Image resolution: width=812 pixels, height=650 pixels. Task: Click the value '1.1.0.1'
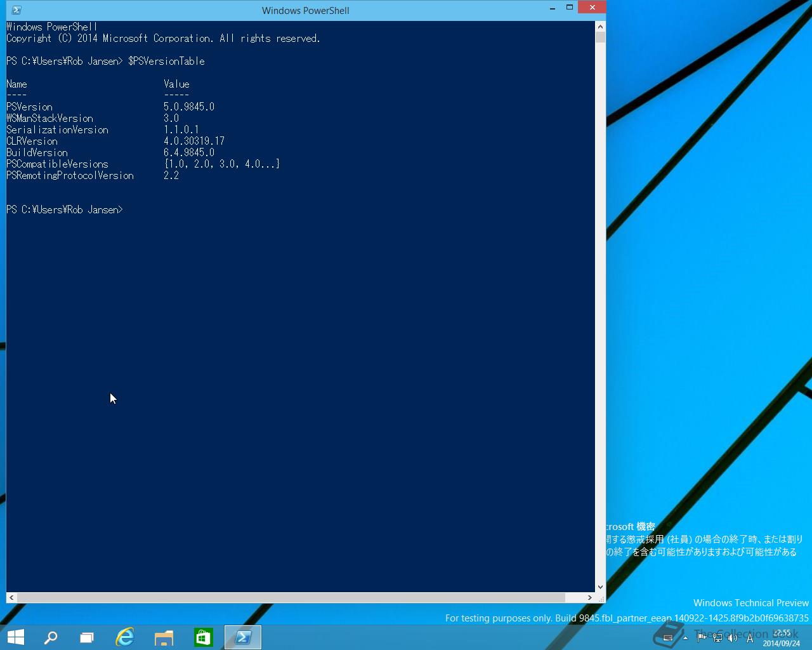pos(181,129)
